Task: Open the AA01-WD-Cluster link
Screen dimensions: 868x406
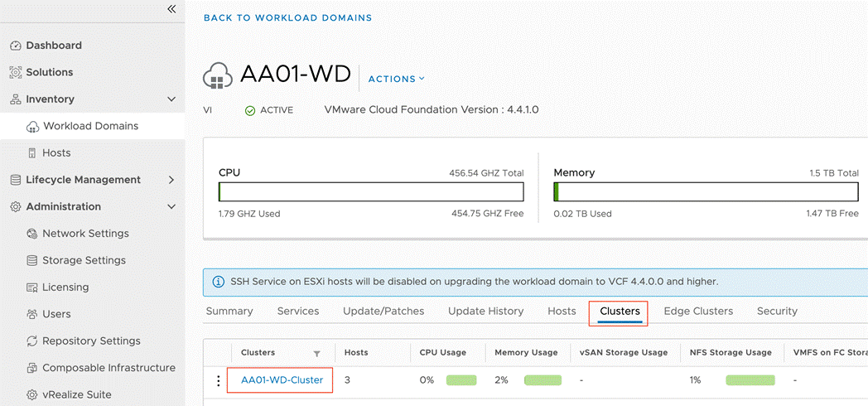Action: click(x=282, y=380)
